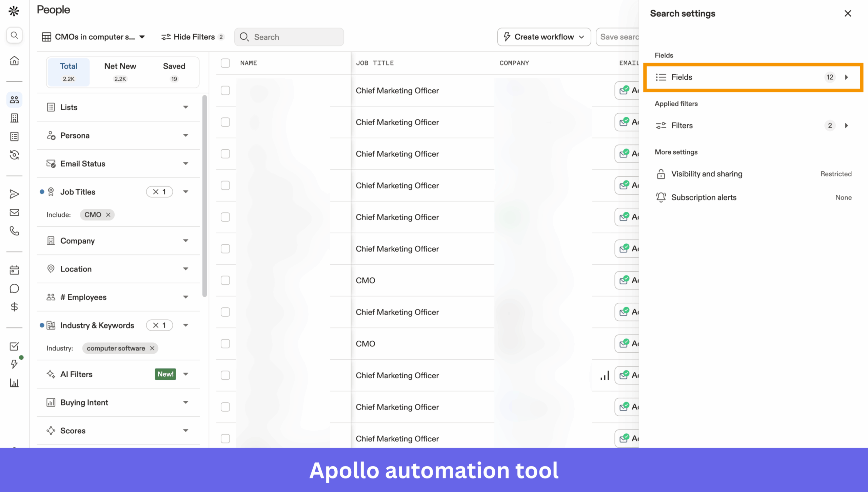Screen dimensions: 868x492
Task: Remove the computer software industry chip
Action: 152,348
